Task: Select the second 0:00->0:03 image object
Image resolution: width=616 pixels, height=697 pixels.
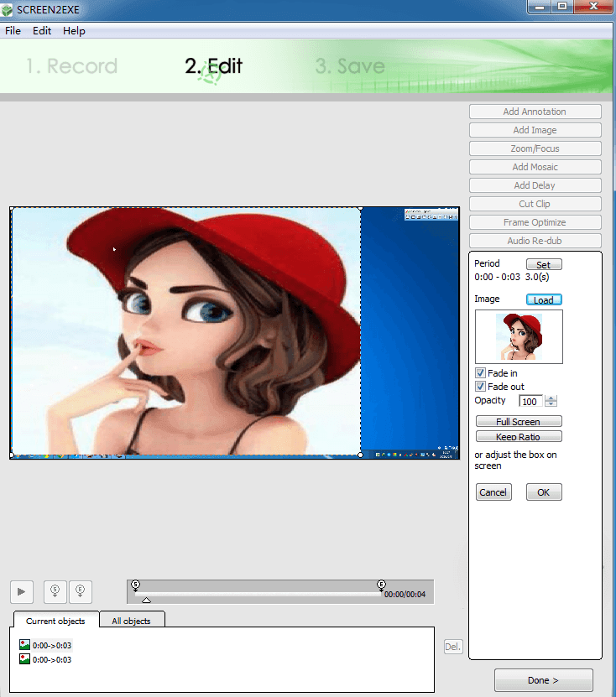Action: coord(45,659)
